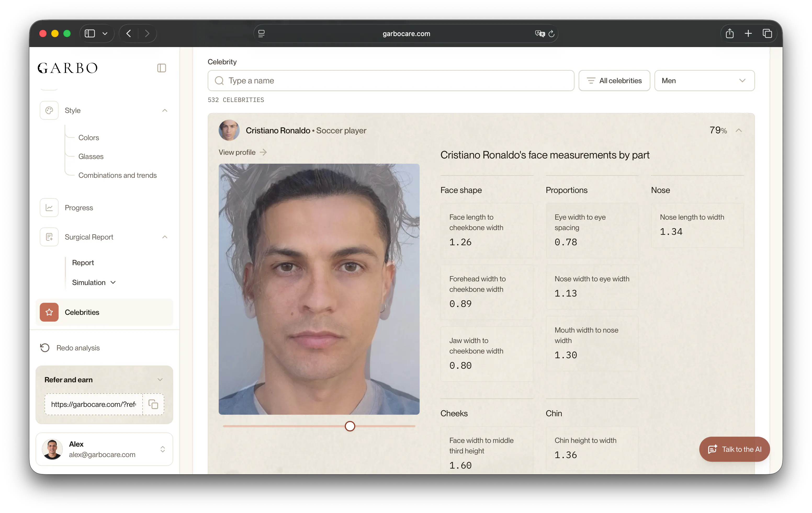Click in the Type a name search field
812x513 pixels.
(391, 81)
